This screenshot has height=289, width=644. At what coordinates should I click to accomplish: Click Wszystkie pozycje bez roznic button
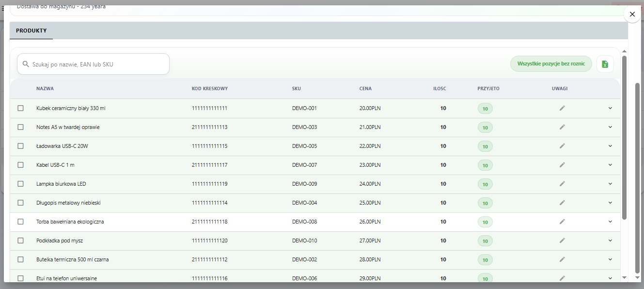tap(551, 64)
